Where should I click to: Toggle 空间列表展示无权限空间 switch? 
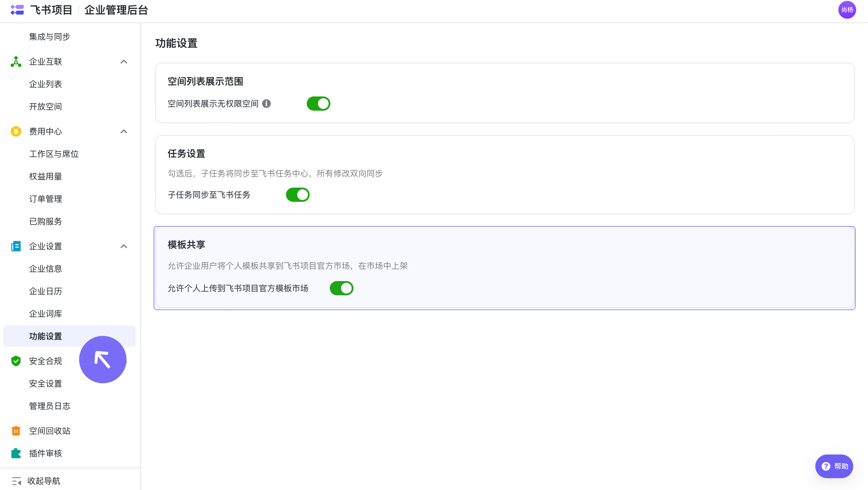pos(318,104)
